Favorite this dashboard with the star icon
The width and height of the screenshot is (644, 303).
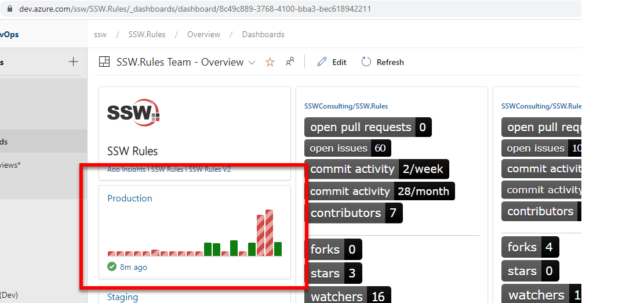[x=270, y=62]
